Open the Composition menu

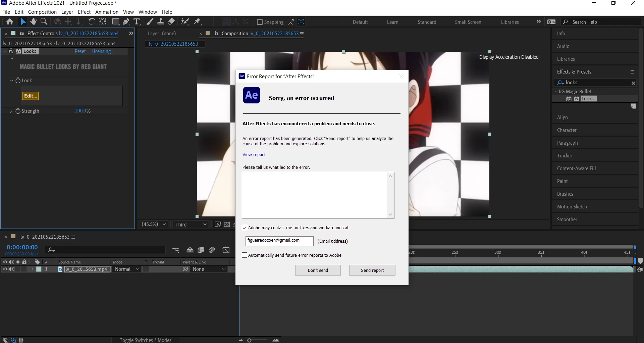pyautogui.click(x=42, y=12)
